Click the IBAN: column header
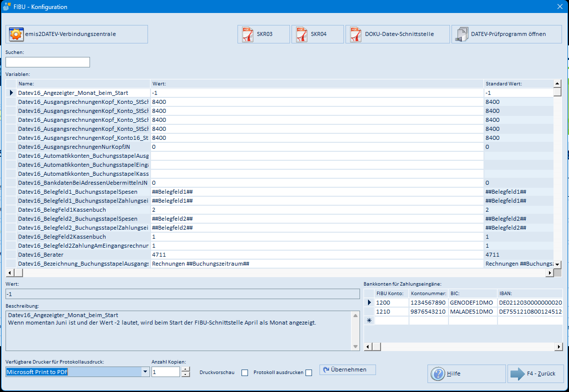 530,294
